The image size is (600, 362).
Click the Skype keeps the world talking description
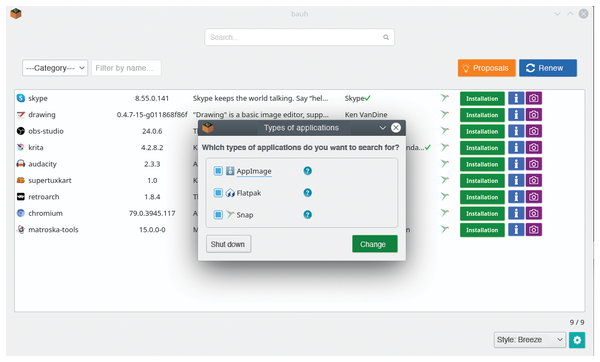click(x=260, y=98)
